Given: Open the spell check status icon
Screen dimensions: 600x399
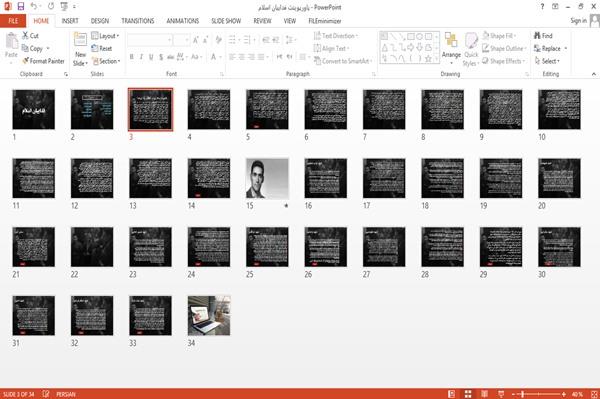Looking at the screenshot, I should (46, 394).
